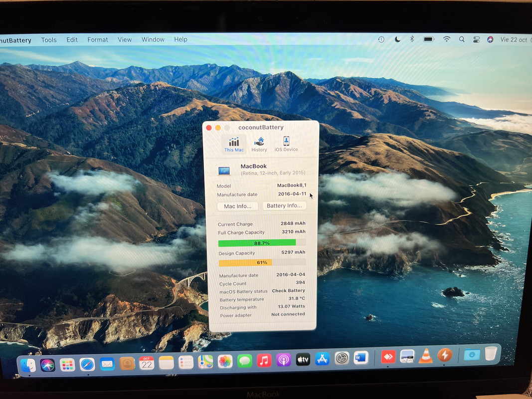The height and width of the screenshot is (399, 532).
Task: Open Microsoft Word from the Dock
Action: coord(361,358)
